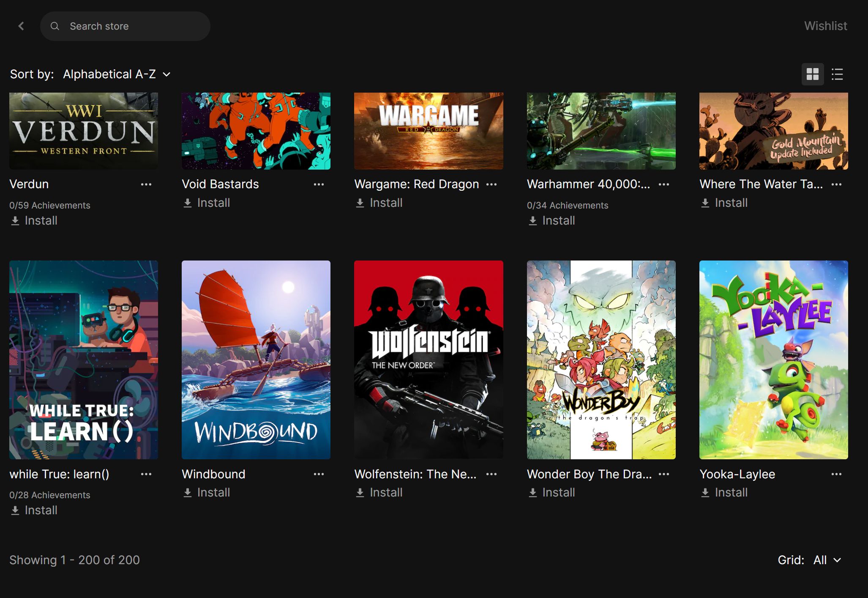Open the Wishlist page
This screenshot has width=868, height=598.
click(825, 26)
